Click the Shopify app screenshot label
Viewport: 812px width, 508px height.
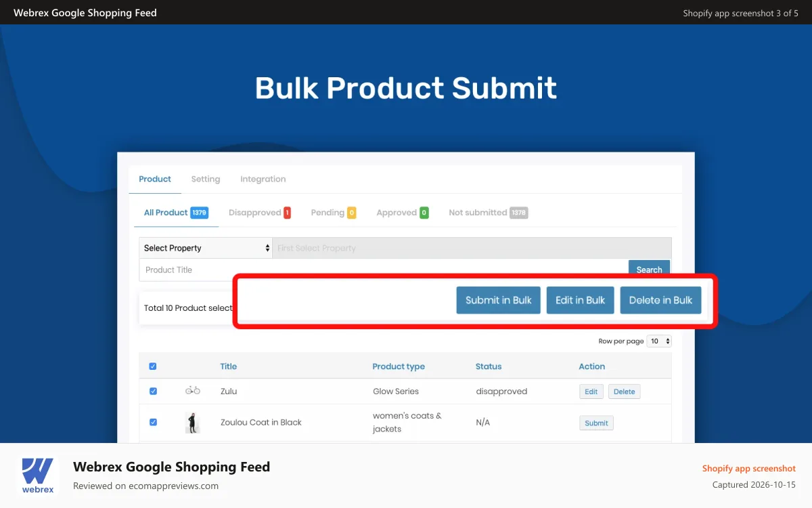coord(749,468)
